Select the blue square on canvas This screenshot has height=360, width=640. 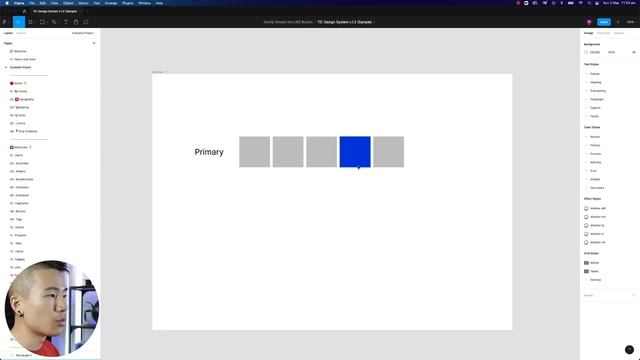(x=355, y=152)
